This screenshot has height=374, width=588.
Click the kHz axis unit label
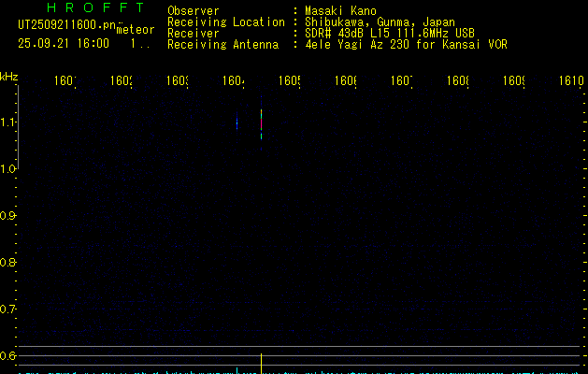coord(9,77)
